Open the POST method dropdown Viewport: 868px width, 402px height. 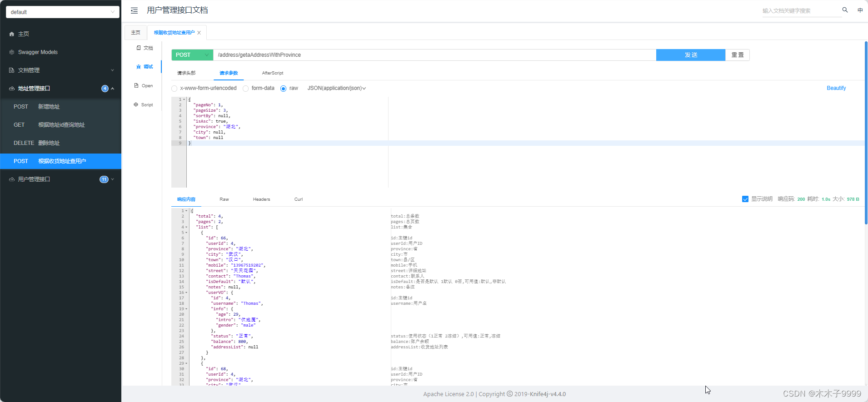coord(192,55)
